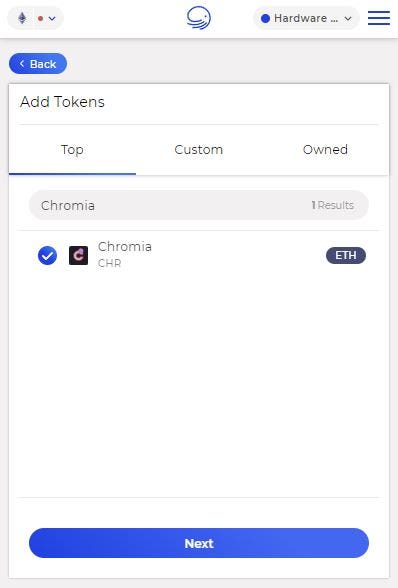This screenshot has width=398, height=588.
Task: Click the back arrow chevron
Action: pyautogui.click(x=22, y=64)
